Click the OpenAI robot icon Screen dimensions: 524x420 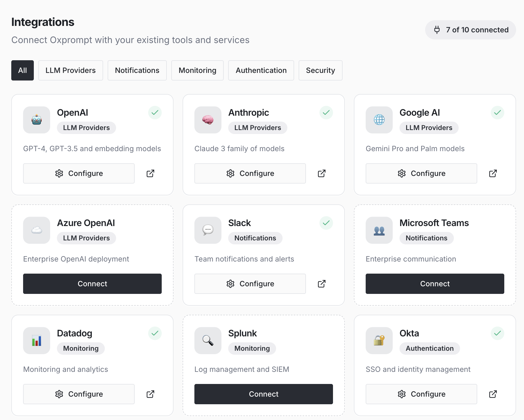click(36, 120)
